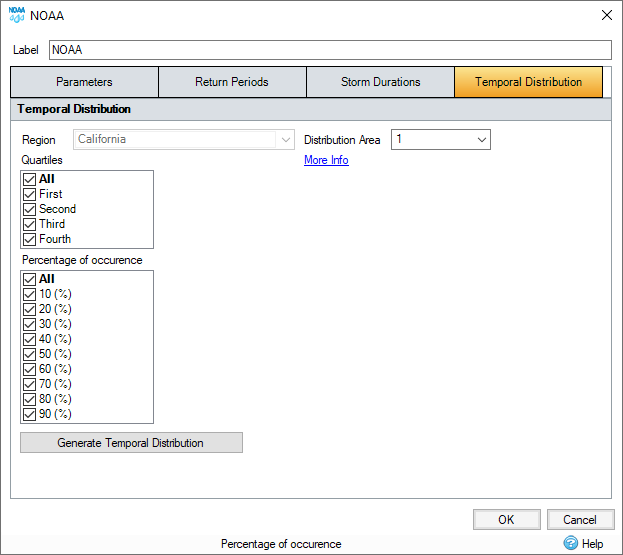Uncheck the Second quartile checkbox
623x555 pixels.
[29, 209]
